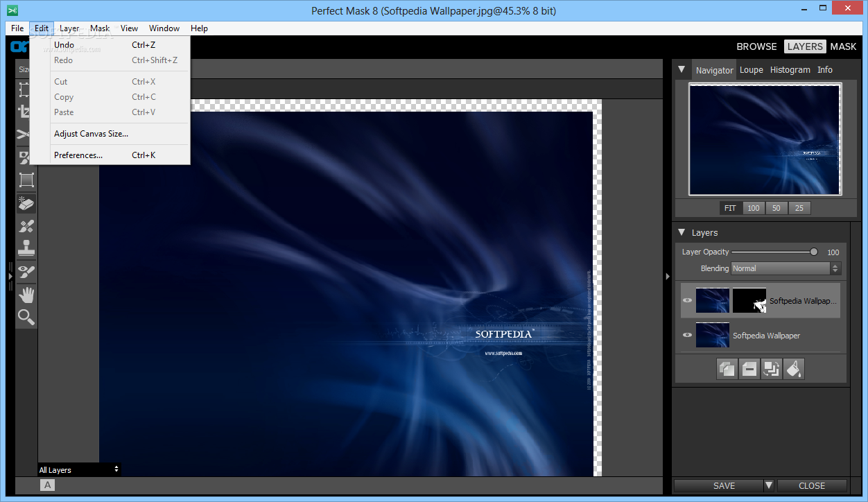
Task: Set navigator zoom to 50
Action: [x=776, y=208]
